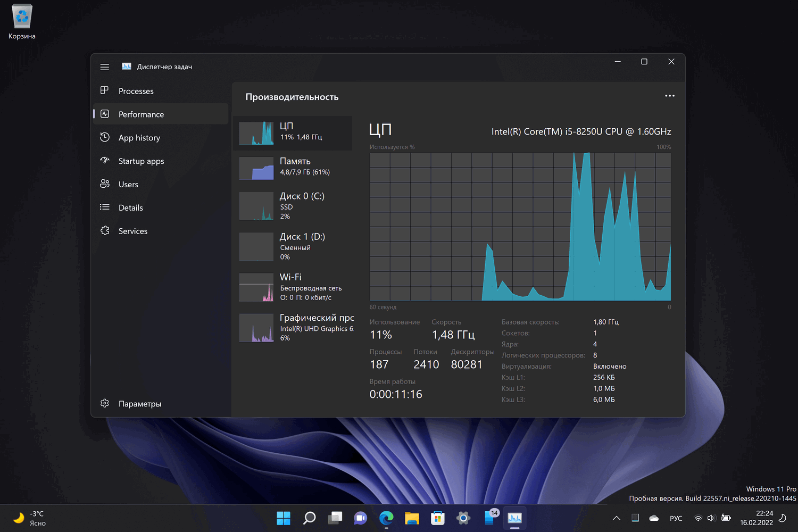The width and height of the screenshot is (798, 532).
Task: Select the Performance page in sidebar
Action: pos(161,114)
